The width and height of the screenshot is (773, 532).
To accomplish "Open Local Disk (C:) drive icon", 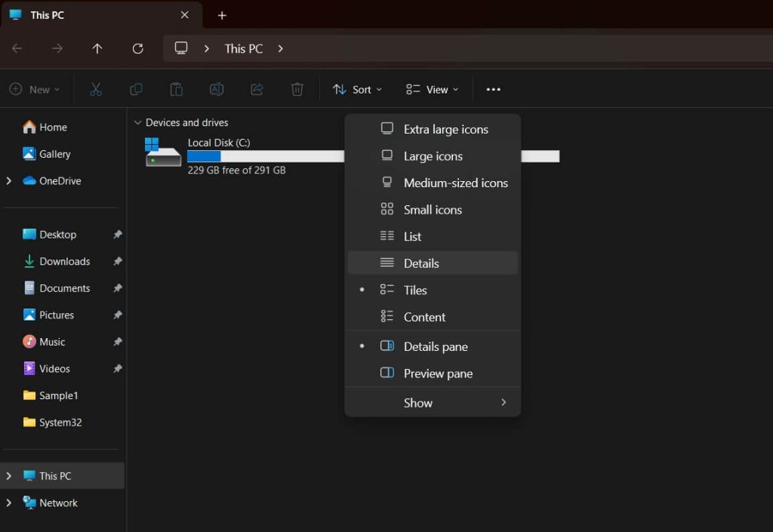I will coord(163,152).
